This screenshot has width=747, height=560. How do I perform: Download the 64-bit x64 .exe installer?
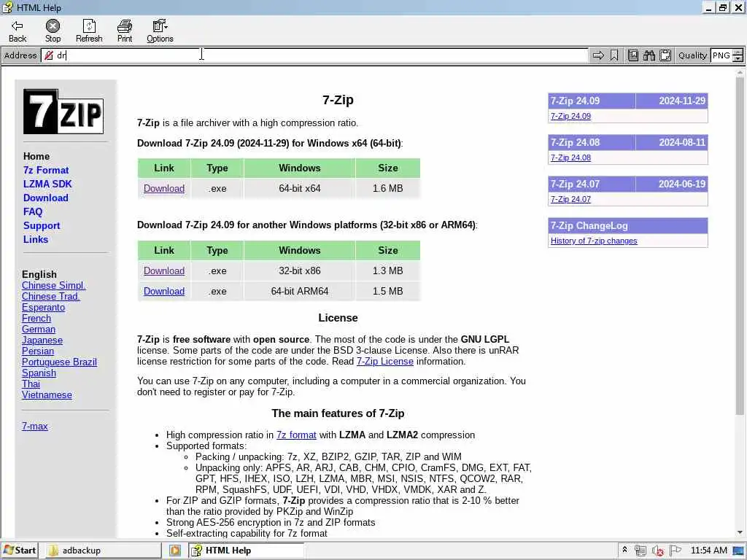coord(164,189)
